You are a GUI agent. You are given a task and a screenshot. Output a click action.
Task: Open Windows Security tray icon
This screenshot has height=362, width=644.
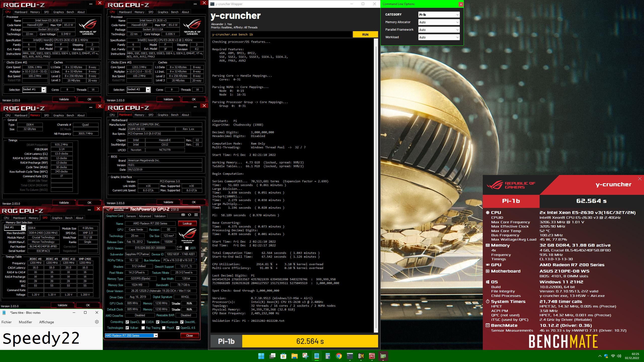point(606,356)
